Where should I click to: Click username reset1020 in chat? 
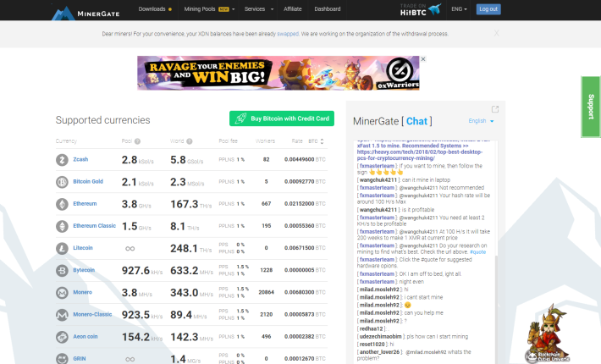[372, 345]
